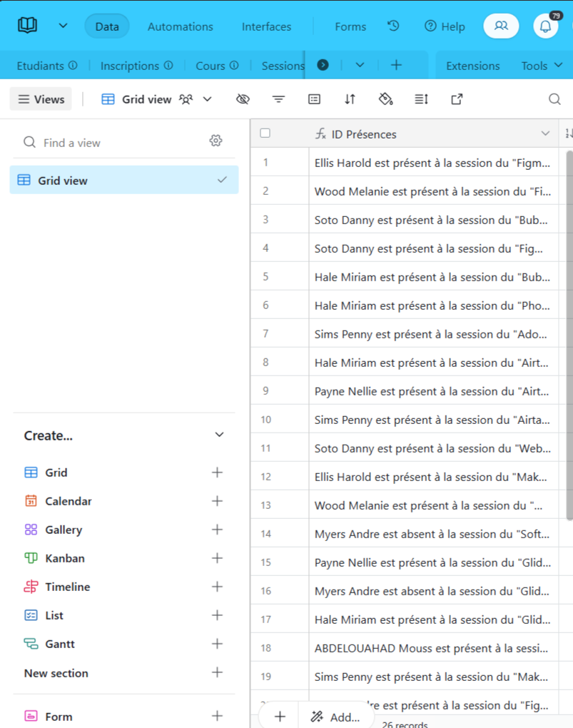Add a new Grid view plus
Screen dimensions: 573x728
point(218,472)
